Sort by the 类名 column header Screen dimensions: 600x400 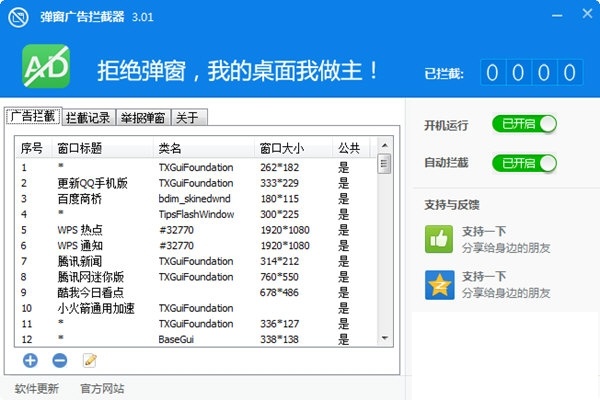204,148
